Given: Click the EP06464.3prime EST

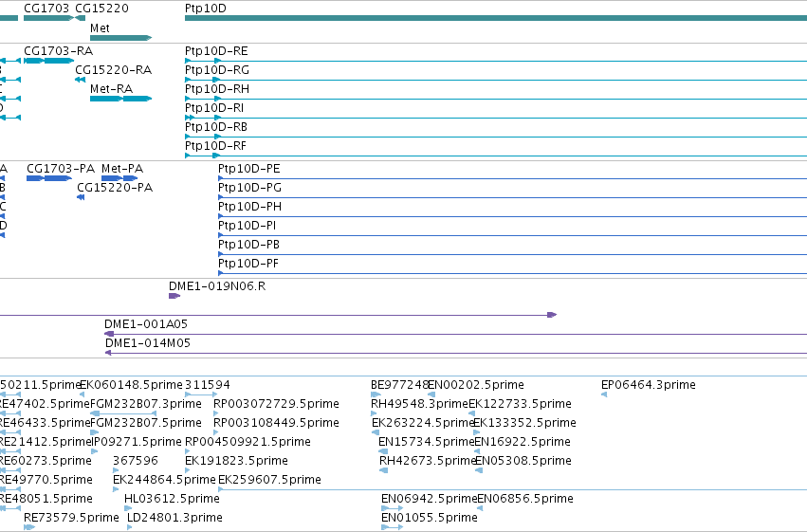Looking at the screenshot, I should click(x=649, y=385).
